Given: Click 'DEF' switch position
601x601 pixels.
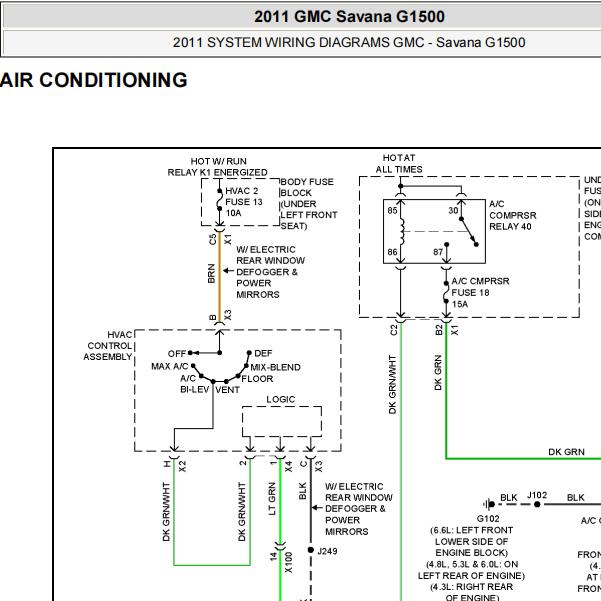Looking at the screenshot, I should coord(263,353).
